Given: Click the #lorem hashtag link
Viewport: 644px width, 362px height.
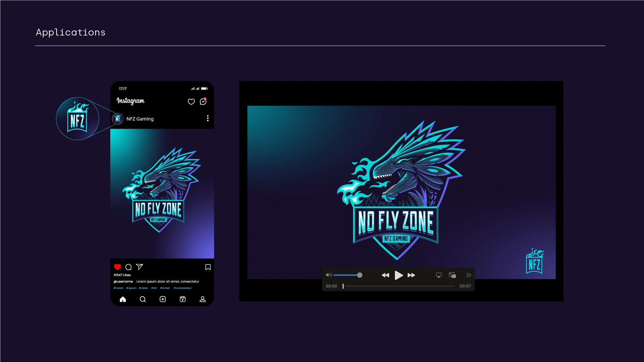Looking at the screenshot, I should (x=119, y=288).
